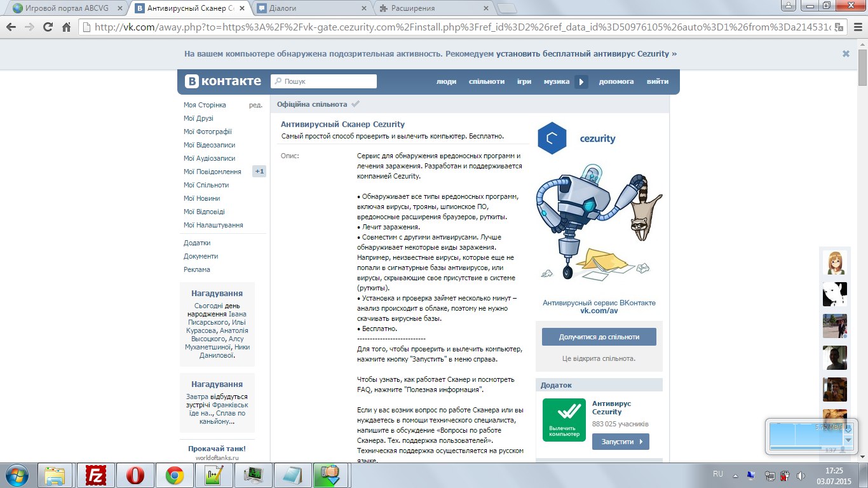Go back with the browser back arrow

click(11, 27)
